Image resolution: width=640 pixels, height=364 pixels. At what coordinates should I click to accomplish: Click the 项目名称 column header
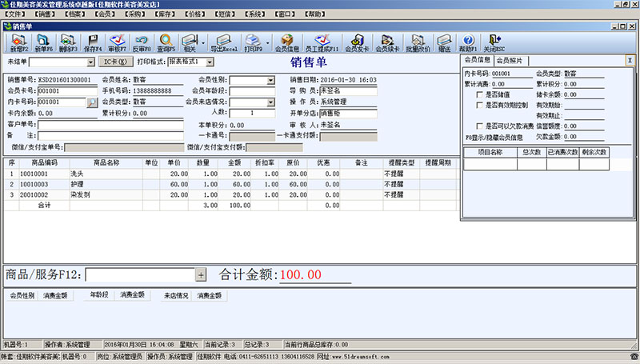tap(490, 152)
